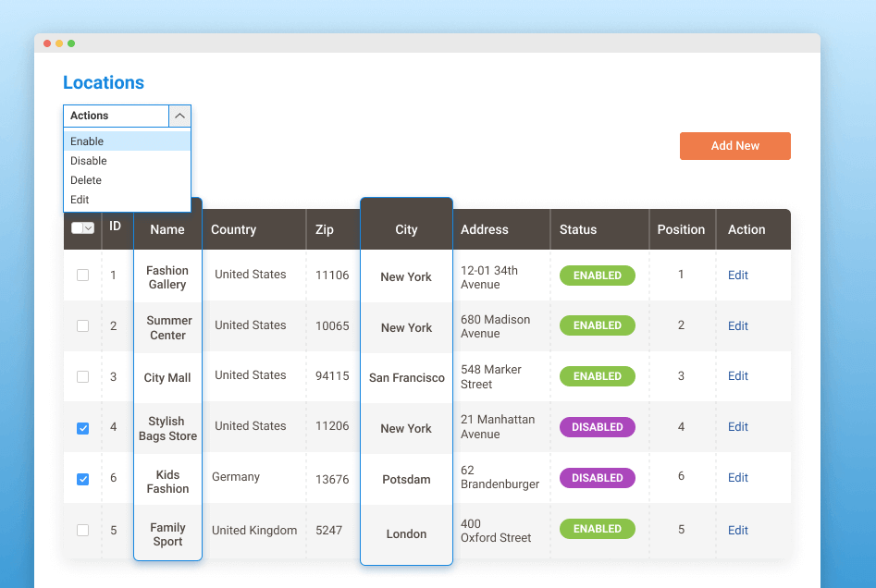
Task: Uncheck the Stylish Bags Store checkbox
Action: [82, 428]
